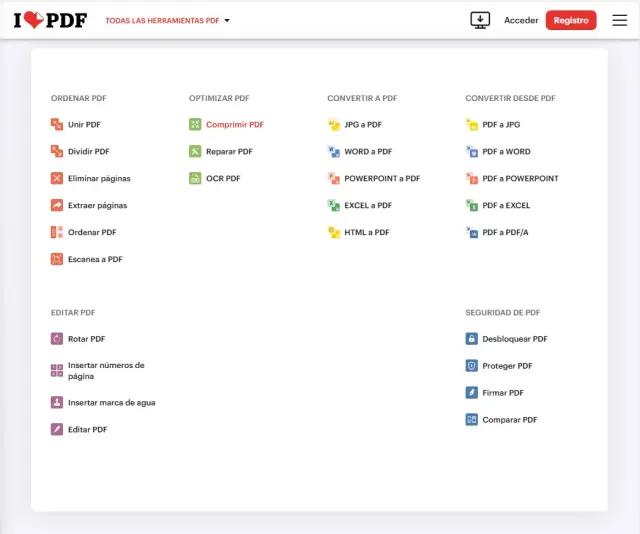
Task: Click the Unir PDF merge icon
Action: point(57,125)
